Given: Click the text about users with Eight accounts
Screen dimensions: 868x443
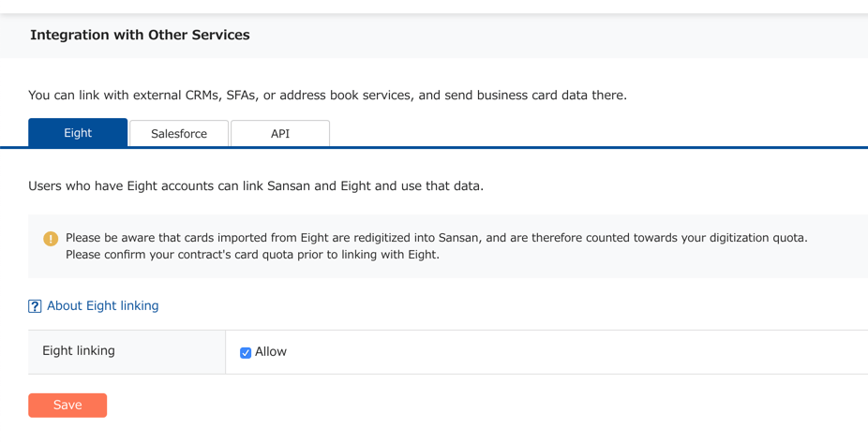Looking at the screenshot, I should (x=256, y=185).
